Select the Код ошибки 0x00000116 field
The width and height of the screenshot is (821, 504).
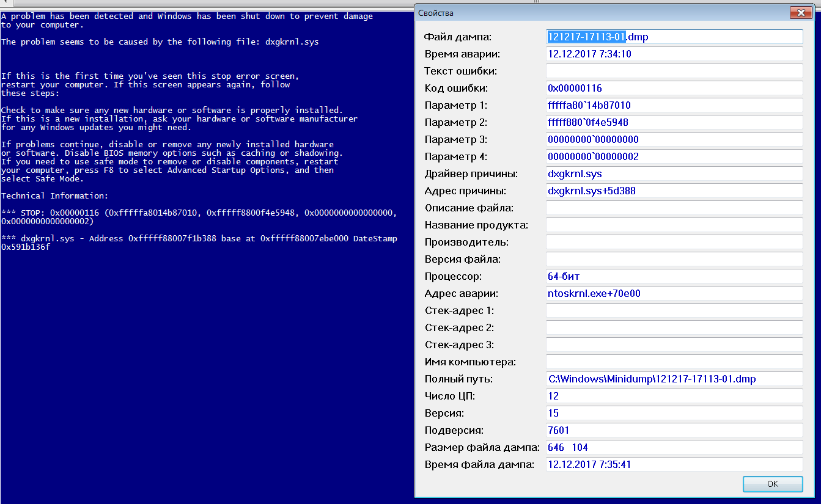coord(674,88)
